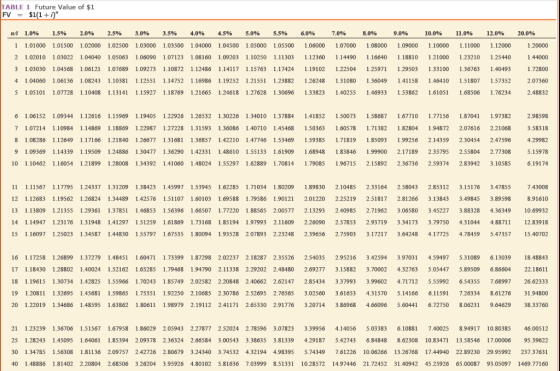
Task: Click the cell containing 1.61051
Action: click(439, 92)
